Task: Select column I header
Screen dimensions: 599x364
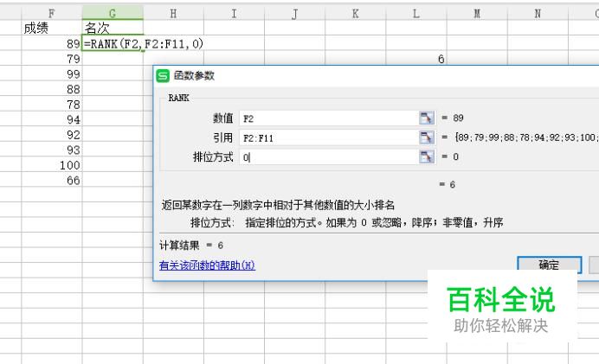Action: pyautogui.click(x=235, y=14)
